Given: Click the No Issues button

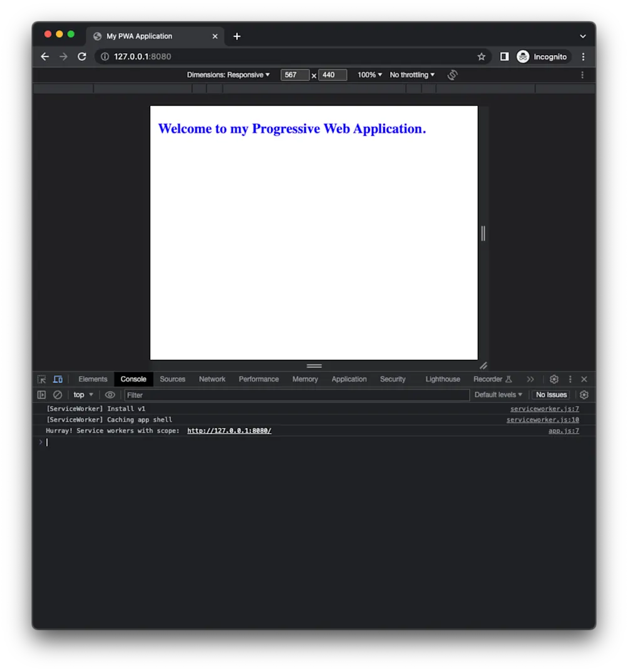Looking at the screenshot, I should (551, 395).
